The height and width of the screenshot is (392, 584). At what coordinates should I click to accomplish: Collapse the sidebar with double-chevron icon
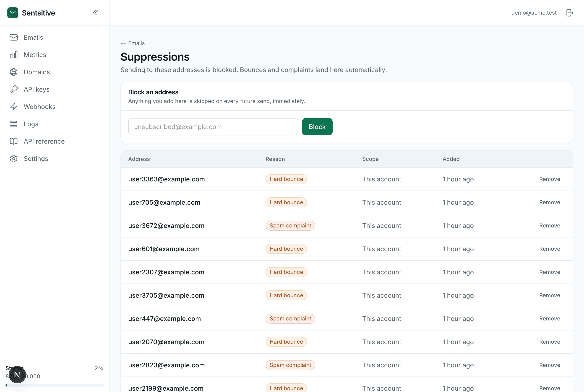pyautogui.click(x=95, y=13)
